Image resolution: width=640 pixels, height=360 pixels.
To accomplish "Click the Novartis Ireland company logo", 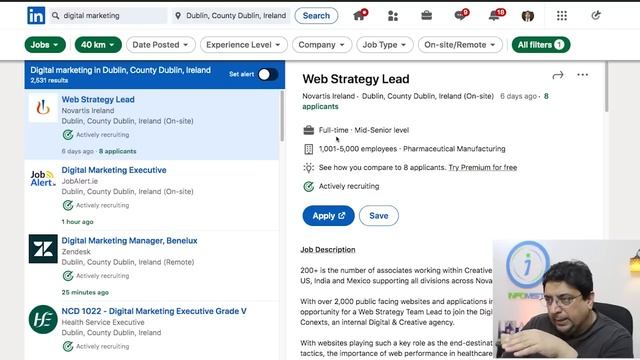I will 43,108.
